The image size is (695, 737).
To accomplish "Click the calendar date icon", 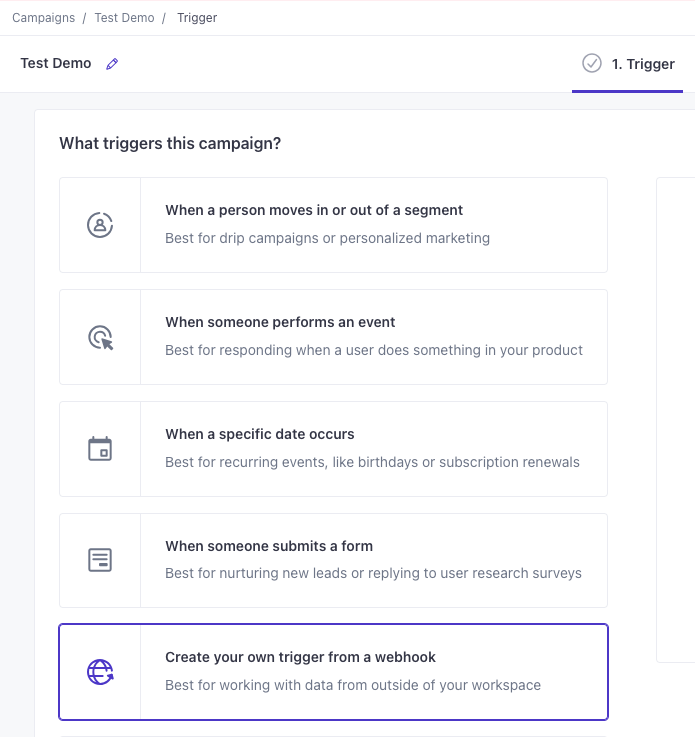I will pos(100,449).
